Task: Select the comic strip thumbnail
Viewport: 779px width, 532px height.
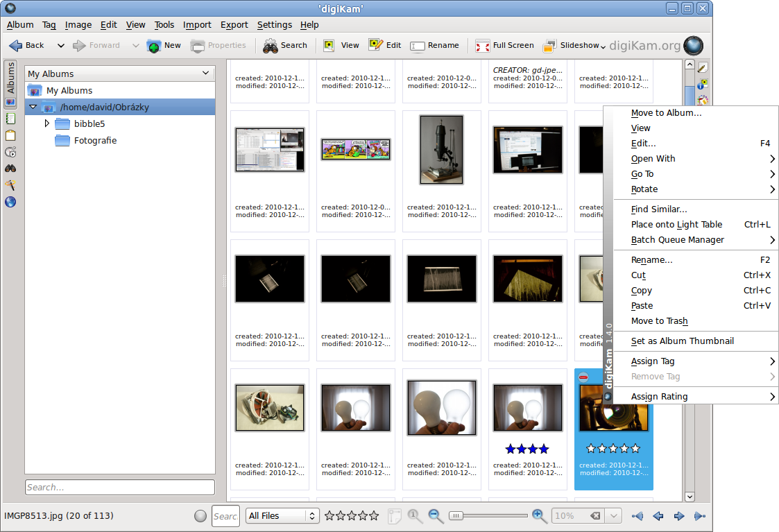Action: 356,150
